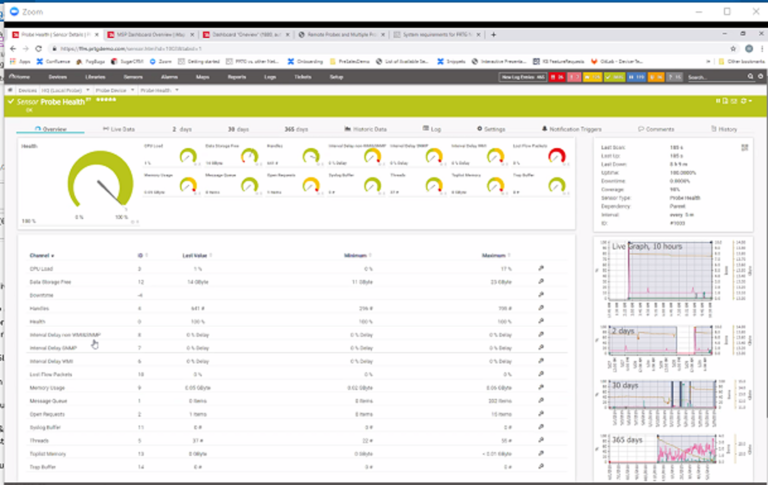
Task: Sort table by Channel column header
Action: pos(41,255)
